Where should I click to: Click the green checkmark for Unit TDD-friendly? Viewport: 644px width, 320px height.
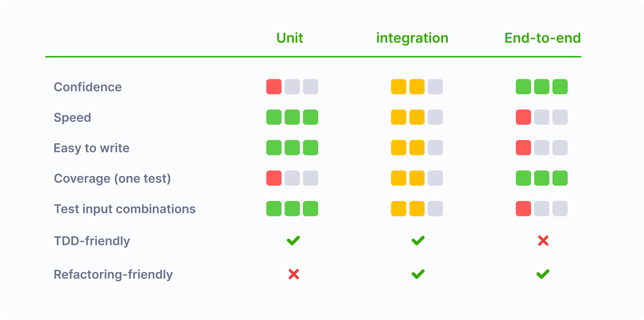(x=293, y=240)
